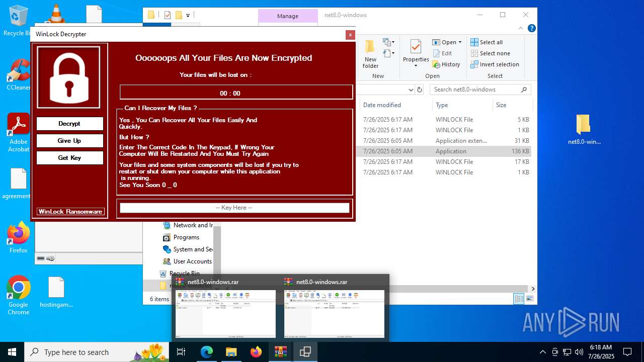Sort by Date modified column header
644x362 pixels.
tap(382, 105)
